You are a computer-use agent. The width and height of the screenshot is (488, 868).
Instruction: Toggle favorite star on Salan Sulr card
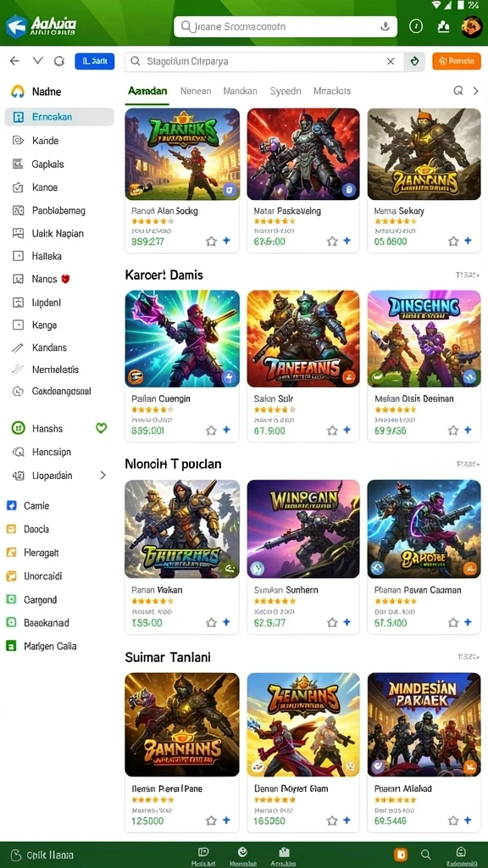click(332, 430)
